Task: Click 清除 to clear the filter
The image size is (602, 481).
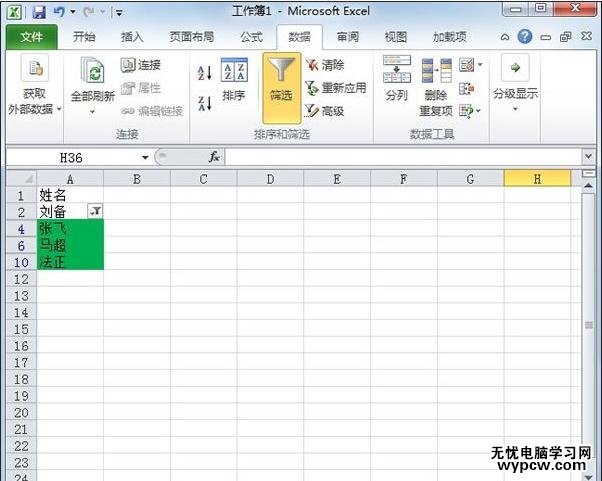Action: (x=325, y=65)
